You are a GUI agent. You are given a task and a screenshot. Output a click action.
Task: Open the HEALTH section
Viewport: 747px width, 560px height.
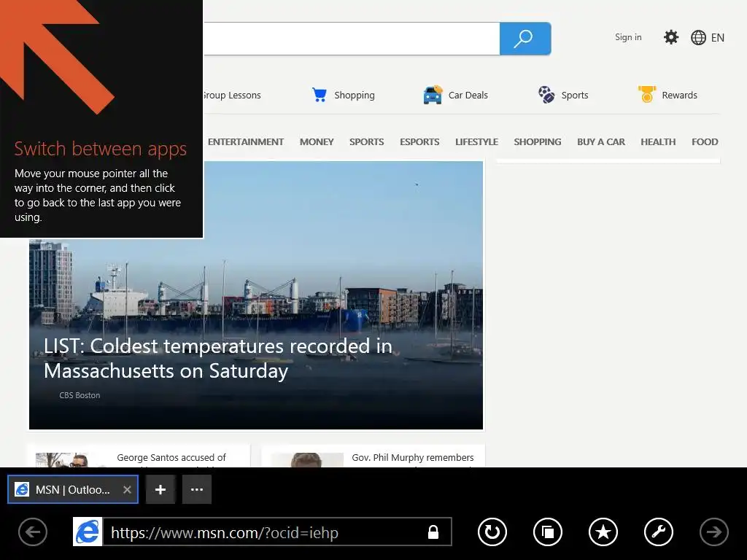(x=658, y=142)
